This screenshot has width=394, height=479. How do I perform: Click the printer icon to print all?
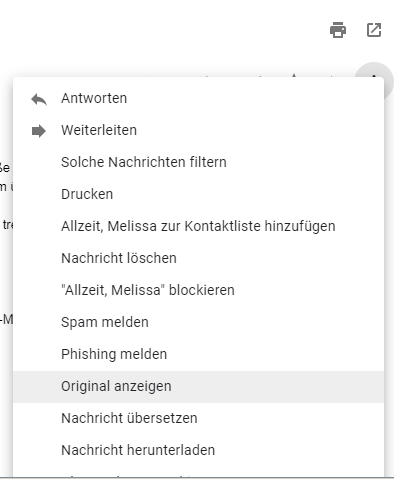[x=338, y=30]
